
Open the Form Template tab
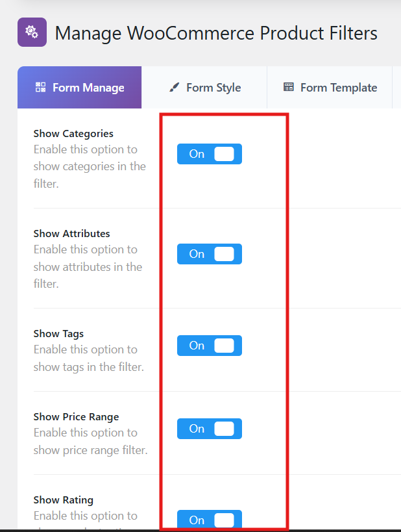pyautogui.click(x=330, y=88)
